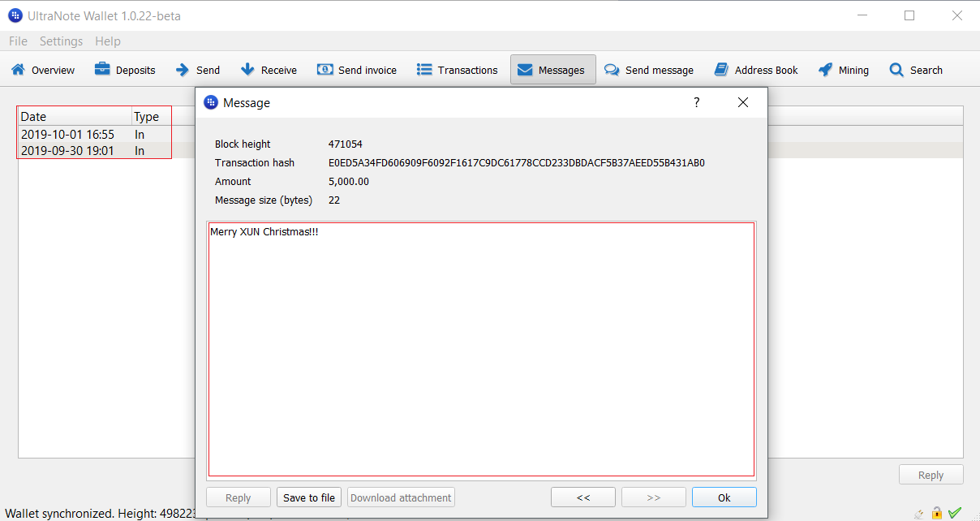This screenshot has height=521, width=980.
Task: Click the Reply button in main wallet window
Action: (x=931, y=475)
